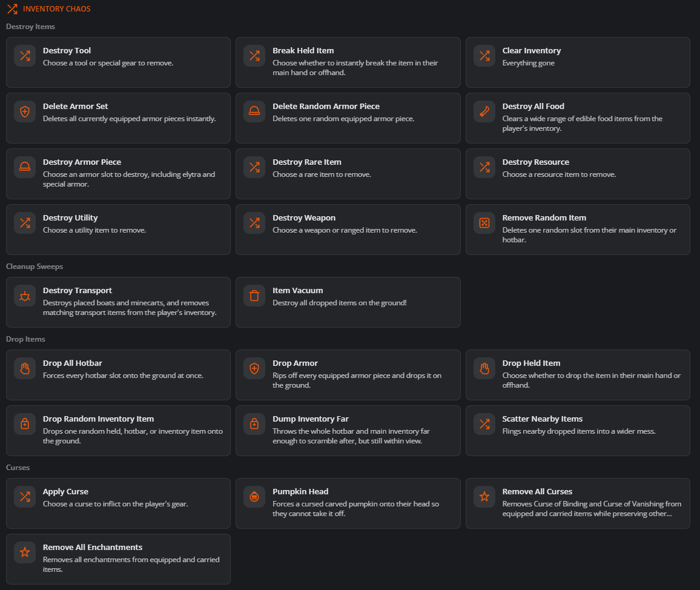
Task: Click the star icon on Remove All Enchantments
Action: [25, 552]
